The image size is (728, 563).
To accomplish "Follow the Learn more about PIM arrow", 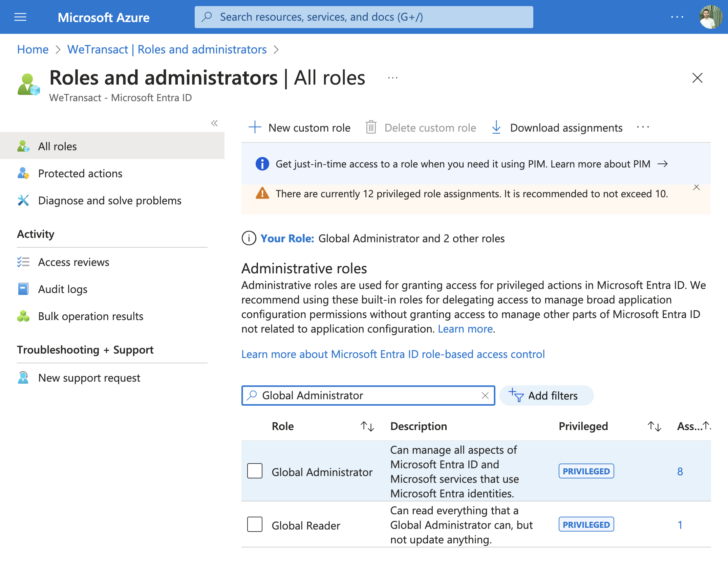I will pyautogui.click(x=662, y=164).
